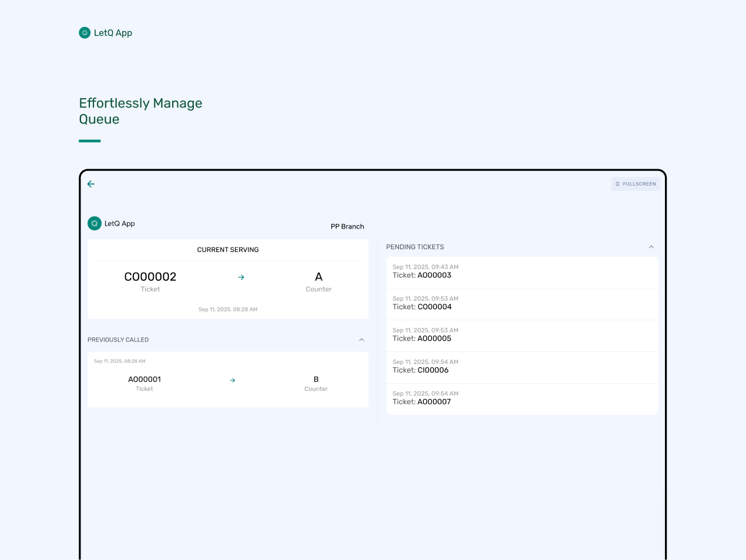Click previously called ticket A000001
Viewport: 746px width, 560px height.
coord(145,380)
